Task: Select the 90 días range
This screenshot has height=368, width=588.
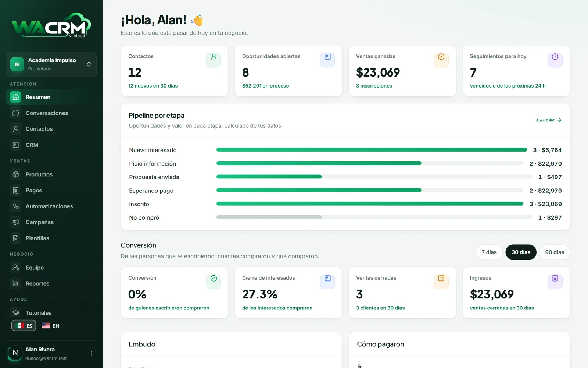Action: [x=555, y=252]
